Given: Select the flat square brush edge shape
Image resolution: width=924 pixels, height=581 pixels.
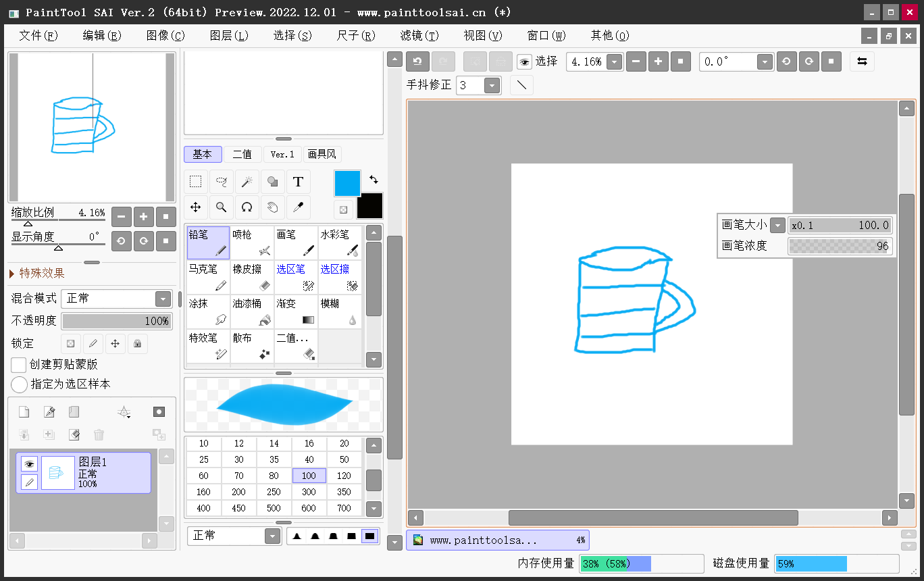Looking at the screenshot, I should pos(369,536).
